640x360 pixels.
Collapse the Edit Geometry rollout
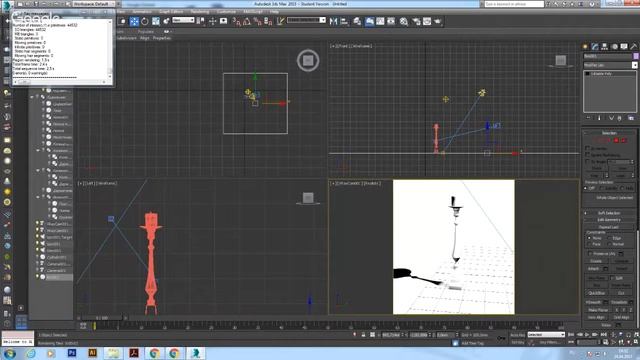point(609,220)
